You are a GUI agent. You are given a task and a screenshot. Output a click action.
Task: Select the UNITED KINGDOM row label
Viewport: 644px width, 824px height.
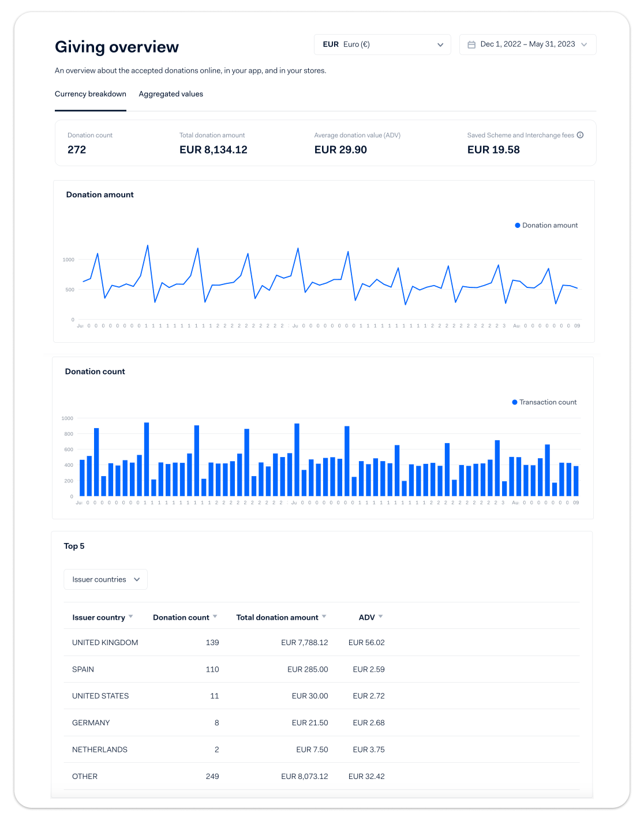(105, 643)
